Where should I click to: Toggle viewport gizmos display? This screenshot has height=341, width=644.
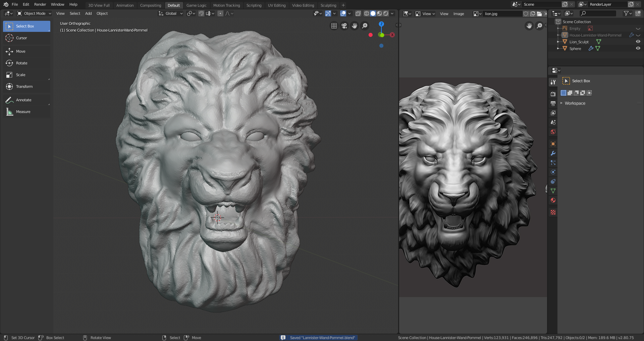click(328, 13)
